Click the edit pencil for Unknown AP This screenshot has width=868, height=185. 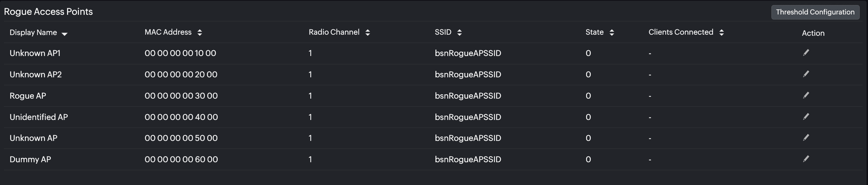806,138
